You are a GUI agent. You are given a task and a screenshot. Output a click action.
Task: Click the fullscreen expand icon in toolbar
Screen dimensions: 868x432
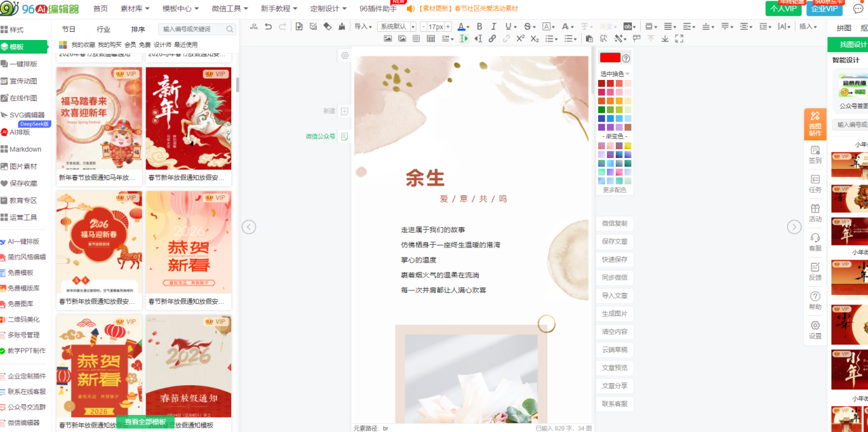point(679,39)
